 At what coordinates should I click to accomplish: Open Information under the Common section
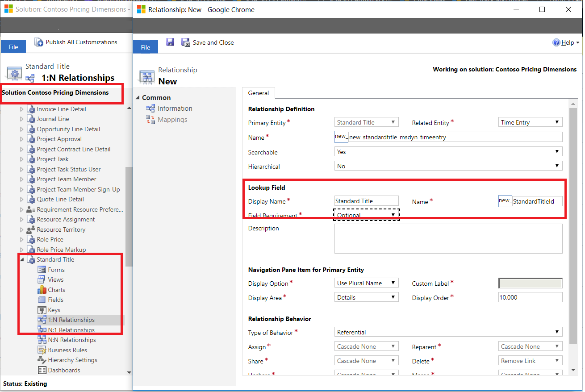pyautogui.click(x=151, y=108)
